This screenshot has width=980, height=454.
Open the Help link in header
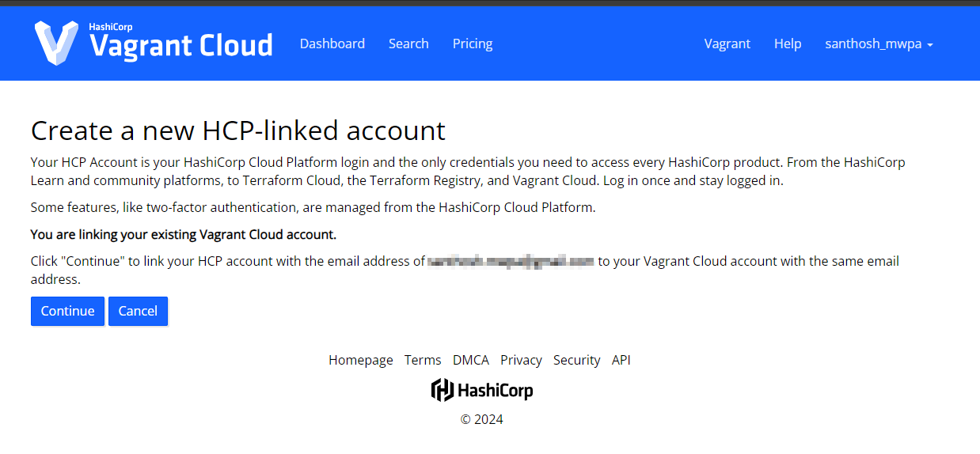(788, 44)
